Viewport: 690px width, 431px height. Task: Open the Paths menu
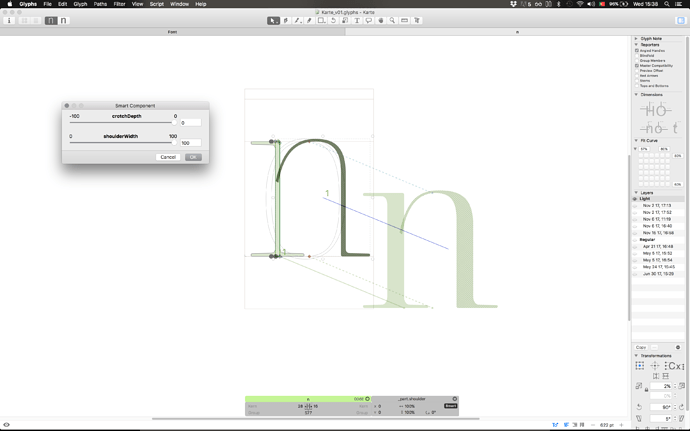tap(100, 4)
